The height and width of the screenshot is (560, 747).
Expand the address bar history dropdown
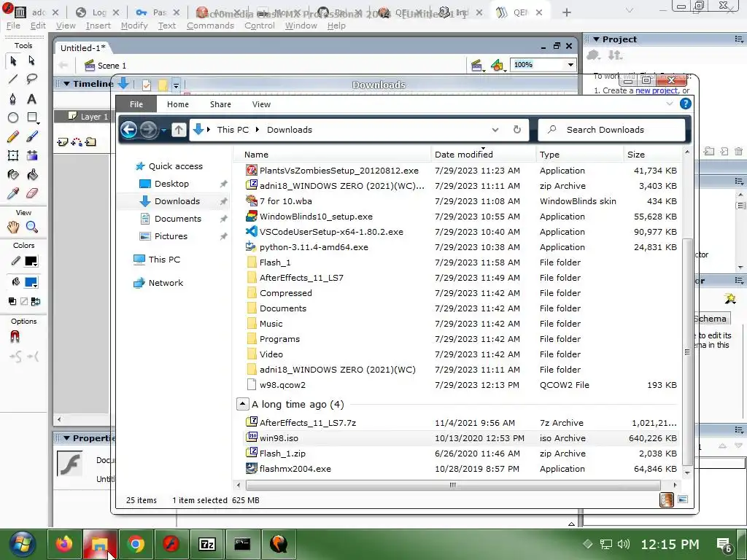tap(495, 130)
